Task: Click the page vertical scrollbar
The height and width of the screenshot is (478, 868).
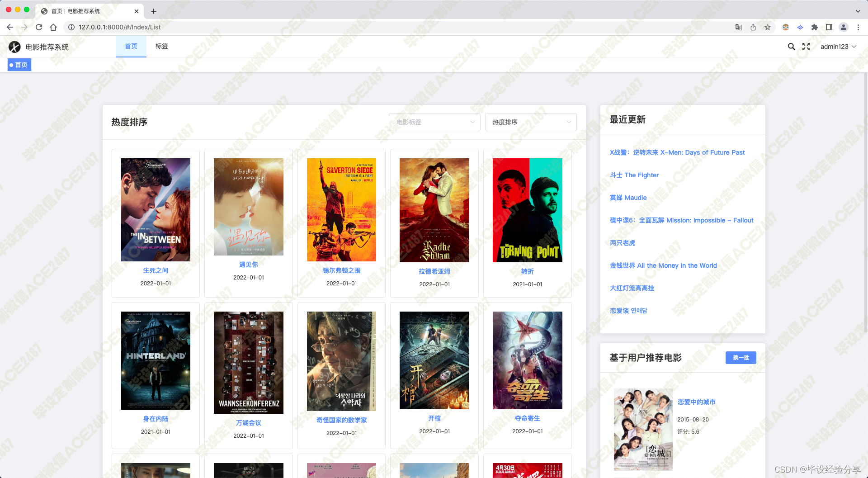Action: [x=865, y=204]
